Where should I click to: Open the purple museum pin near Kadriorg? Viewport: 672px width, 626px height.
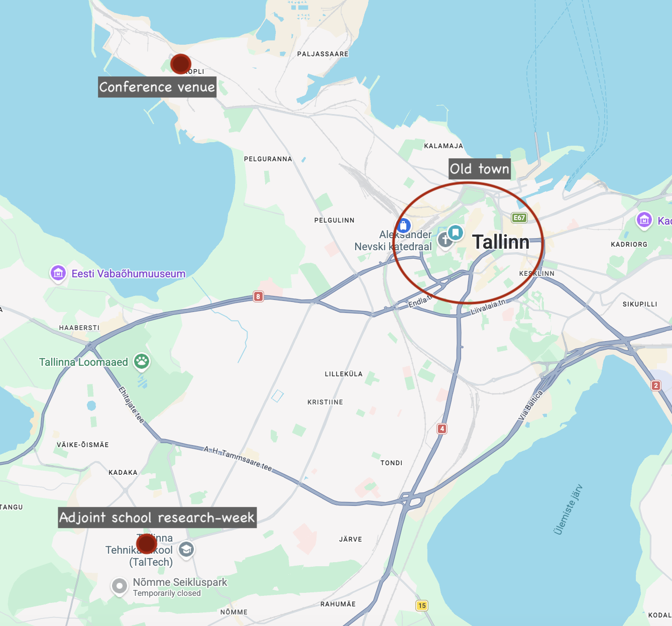coord(644,220)
